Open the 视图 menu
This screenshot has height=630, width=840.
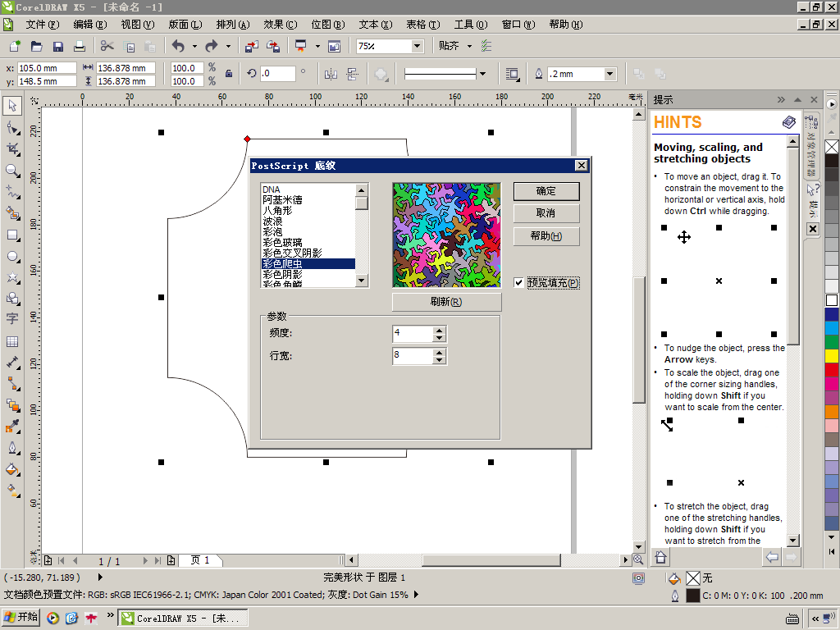click(138, 25)
